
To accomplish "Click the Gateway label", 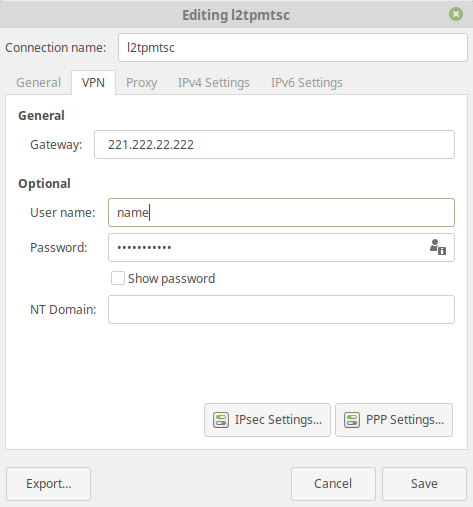I will 56,145.
